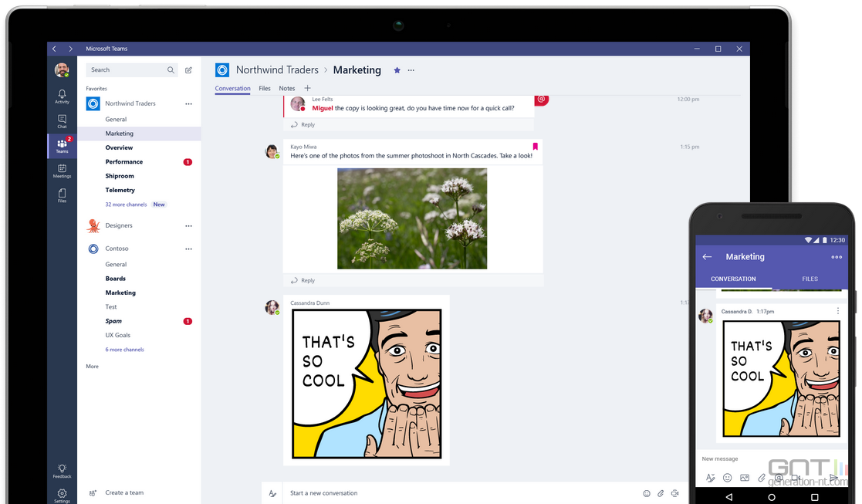The image size is (862, 504).
Task: Click the Search input field
Action: [x=127, y=70]
